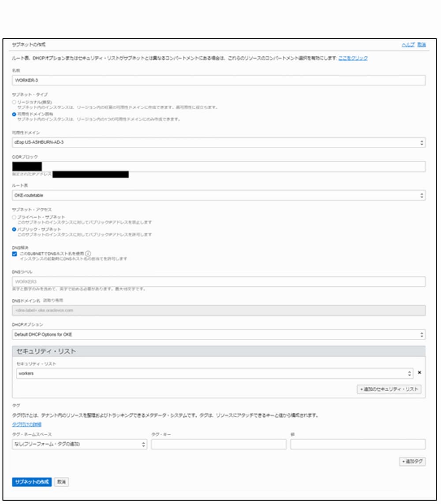
Task: Open the US-ASHBURN-AD-3 availability domain dropdown
Action: point(219,142)
